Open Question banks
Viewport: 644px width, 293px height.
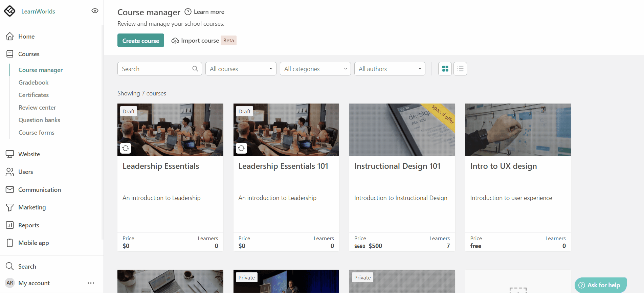(39, 120)
